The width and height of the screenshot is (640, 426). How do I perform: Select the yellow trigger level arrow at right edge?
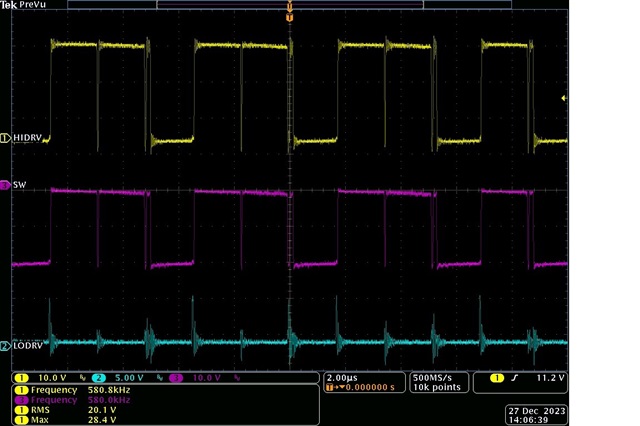(x=564, y=98)
